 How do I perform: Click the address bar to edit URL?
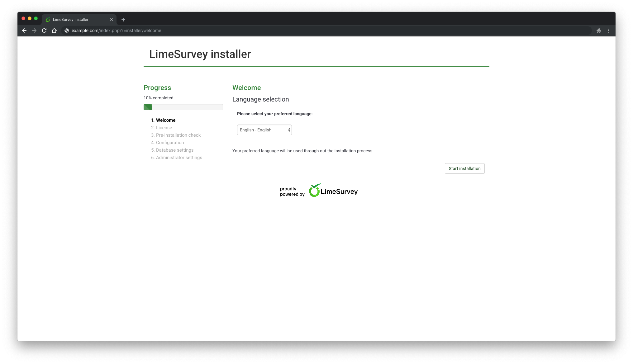pyautogui.click(x=218, y=31)
